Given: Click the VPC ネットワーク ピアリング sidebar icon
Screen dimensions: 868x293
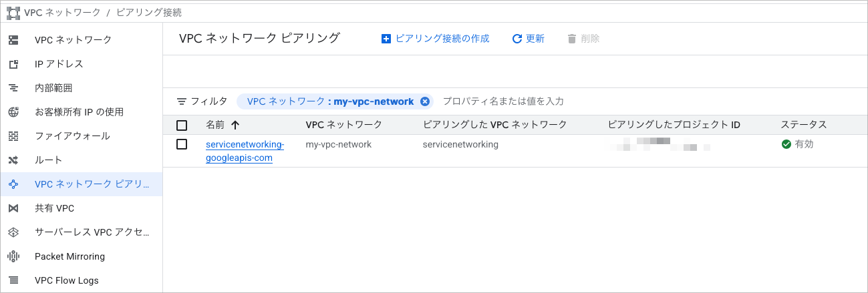Looking at the screenshot, I should (13, 184).
